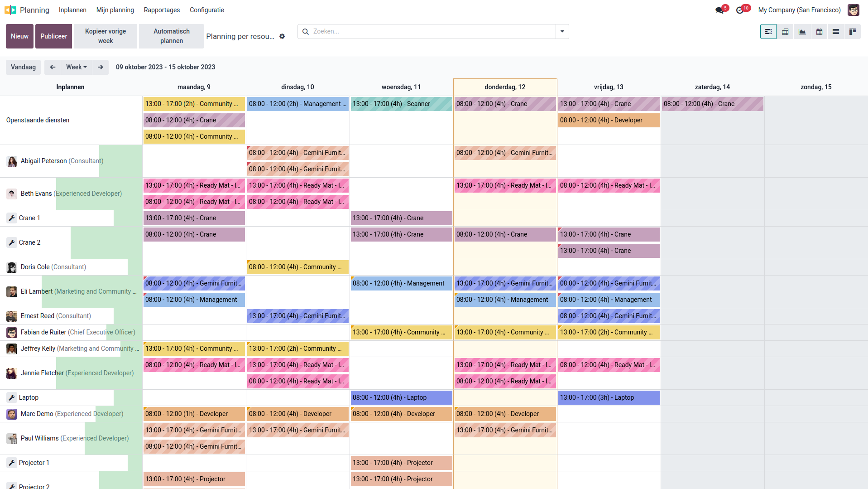Open Planning view settings via the gear icon

coord(282,36)
